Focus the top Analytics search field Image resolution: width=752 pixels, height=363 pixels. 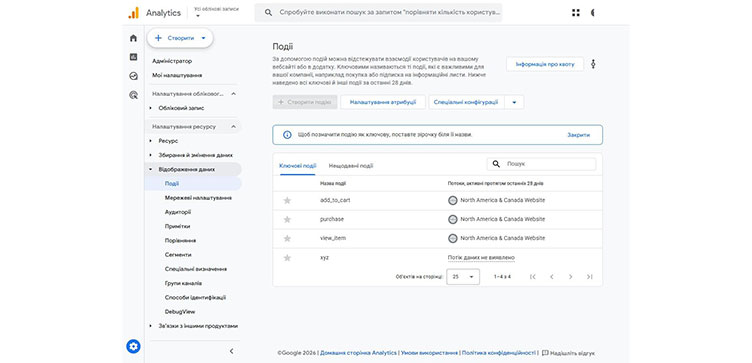click(378, 13)
